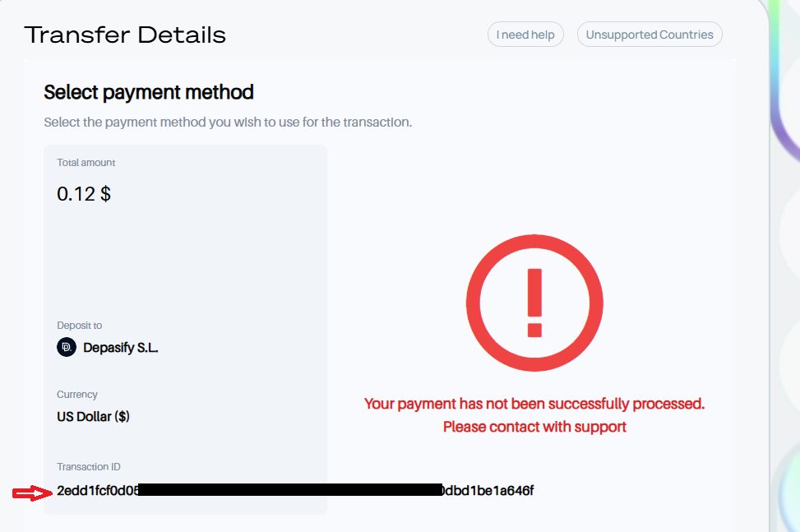Click the "Deposit to" label
Screen dimensions: 800x532
[80, 326]
